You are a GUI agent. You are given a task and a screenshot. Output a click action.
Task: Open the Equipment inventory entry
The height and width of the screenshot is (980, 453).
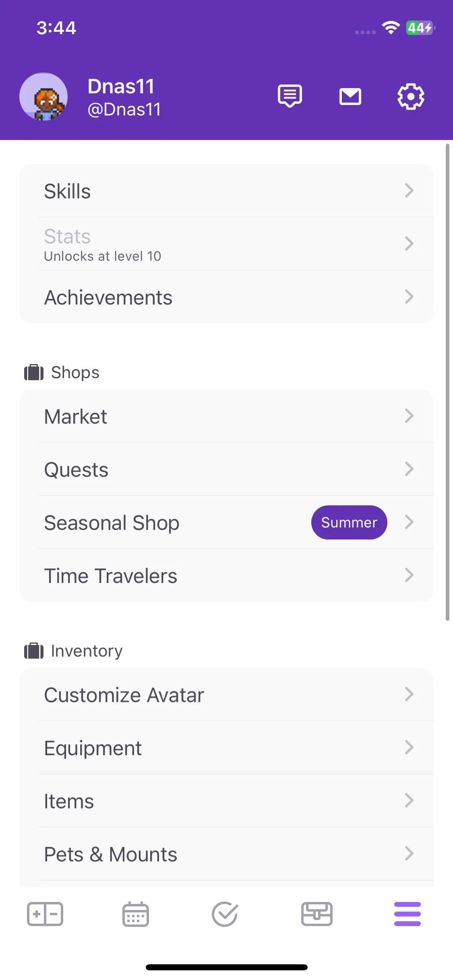(227, 747)
